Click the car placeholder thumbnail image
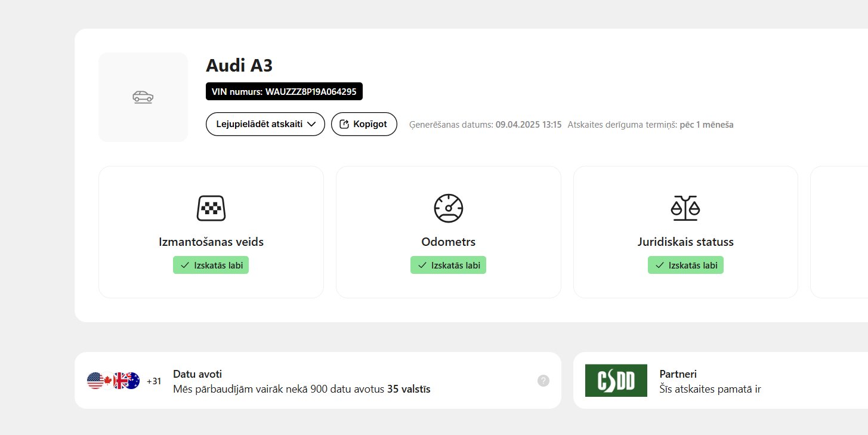The image size is (868, 435). 143,97
